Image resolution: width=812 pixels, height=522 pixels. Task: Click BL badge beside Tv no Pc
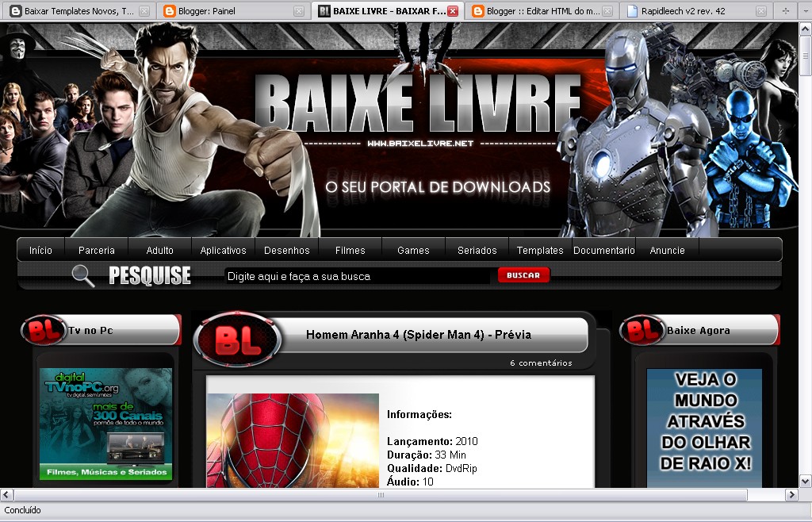pyautogui.click(x=44, y=330)
